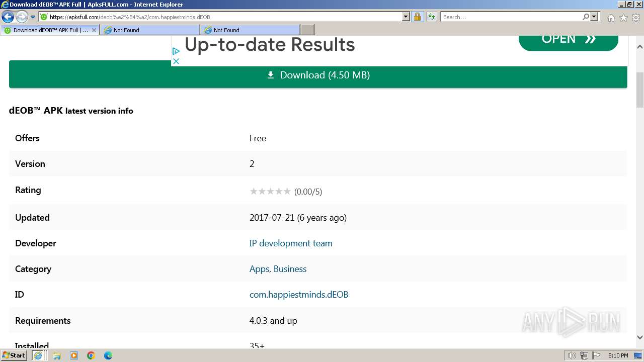Click the Category row label
Viewport: 644px width, 362px height.
pos(33,269)
